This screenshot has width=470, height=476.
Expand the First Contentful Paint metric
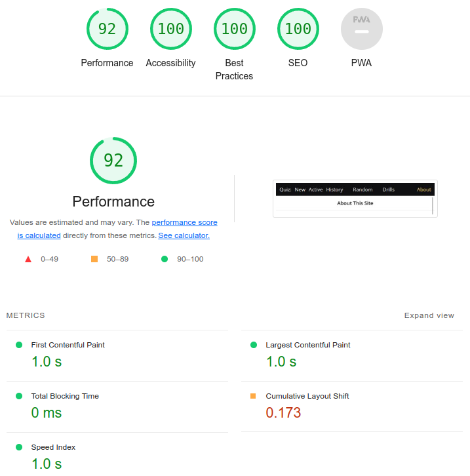click(x=68, y=345)
